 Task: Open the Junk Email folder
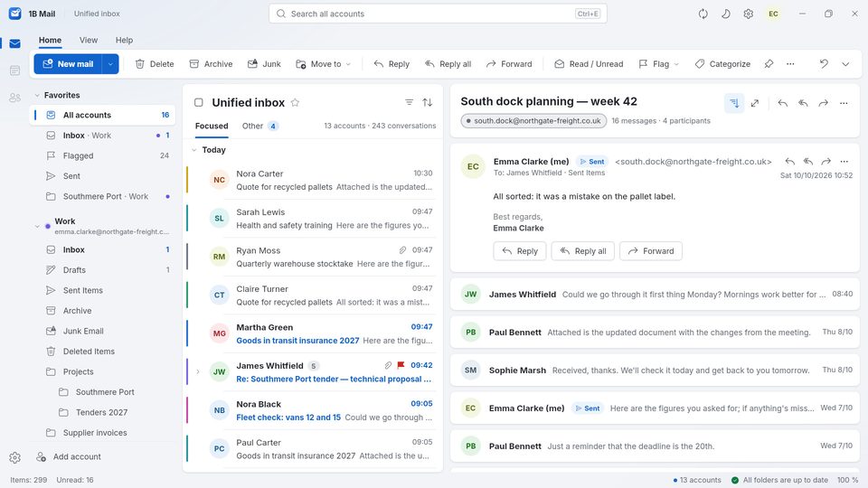(102, 331)
